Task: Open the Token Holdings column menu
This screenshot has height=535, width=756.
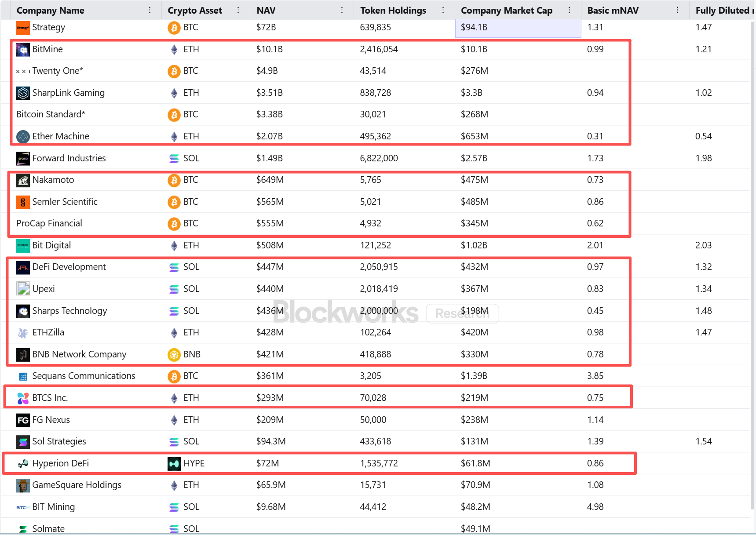Action: coord(443,10)
